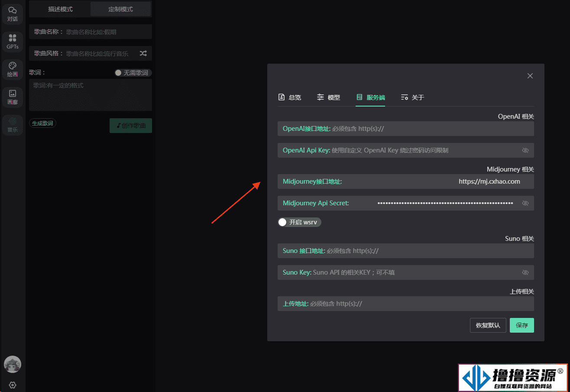Open the 绘画 painting sidebar icon
Screen dimensions: 570x392
12,69
